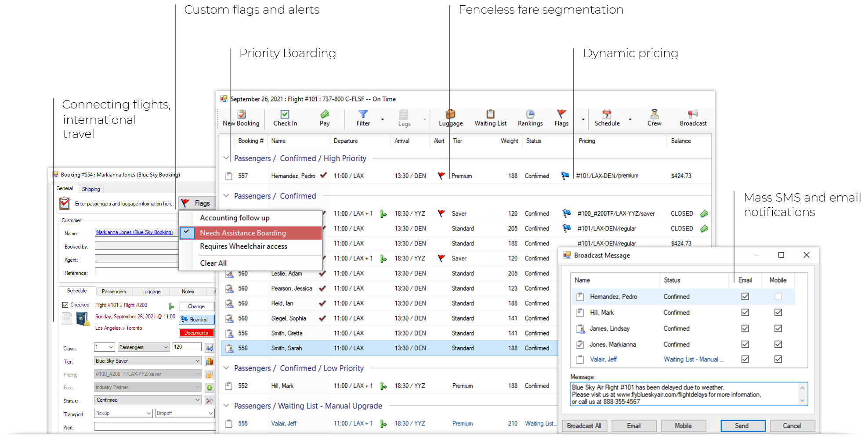Click the red Documents button
This screenshot has height=436, width=868.
pos(196,333)
